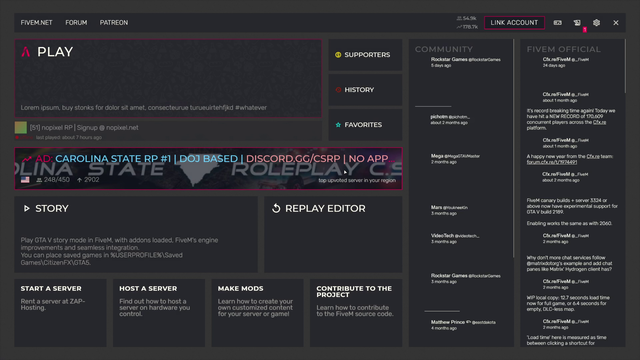Click the red FiveM logo next to PLAY

pyautogui.click(x=26, y=51)
